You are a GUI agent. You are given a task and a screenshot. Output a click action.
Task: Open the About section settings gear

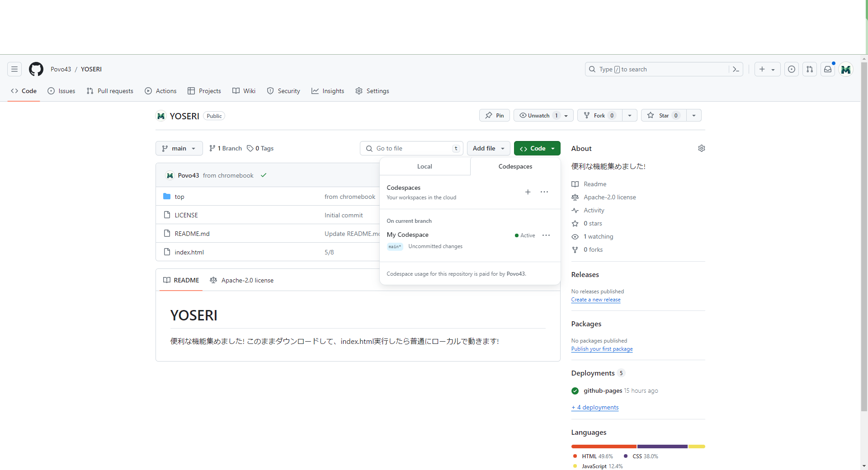(x=701, y=148)
